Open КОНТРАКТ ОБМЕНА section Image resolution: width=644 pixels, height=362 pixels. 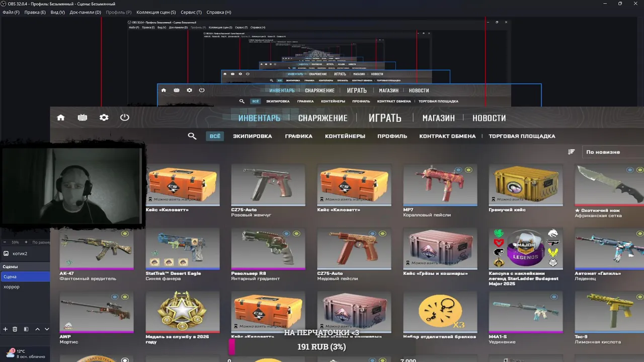[447, 136]
